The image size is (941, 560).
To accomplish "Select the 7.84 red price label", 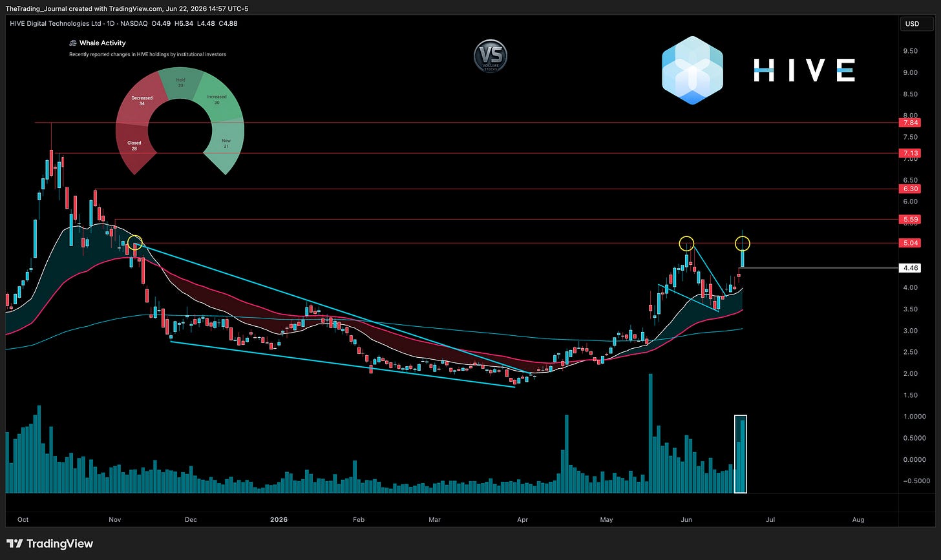I will tap(909, 123).
